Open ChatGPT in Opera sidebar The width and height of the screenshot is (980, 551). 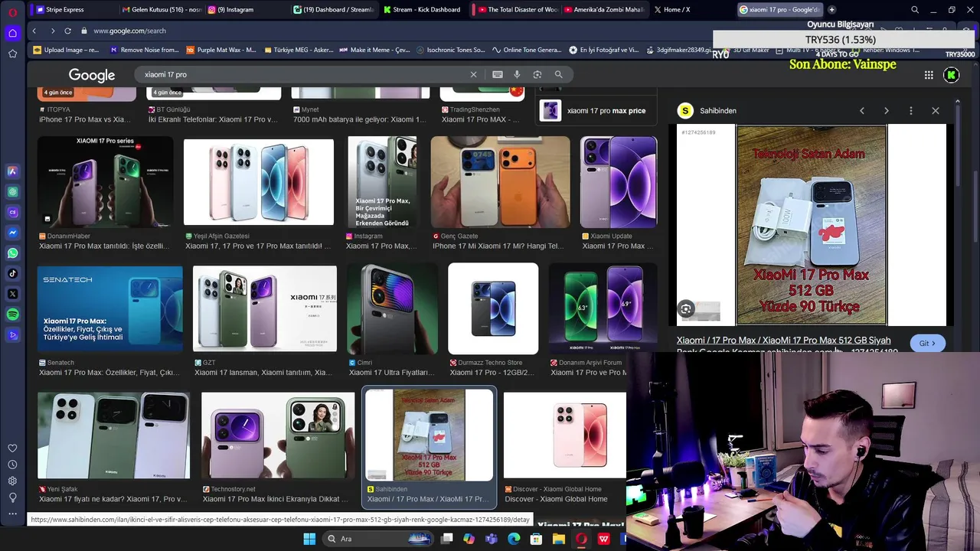tap(13, 192)
